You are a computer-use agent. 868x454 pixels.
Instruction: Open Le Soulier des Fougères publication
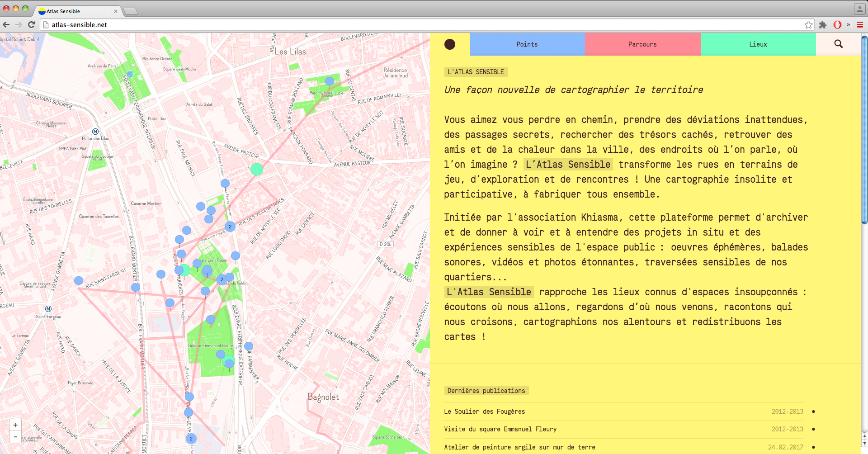484,411
